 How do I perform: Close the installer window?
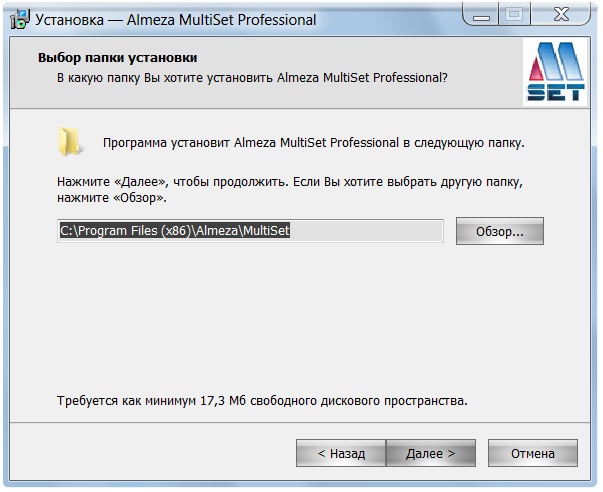tap(561, 15)
